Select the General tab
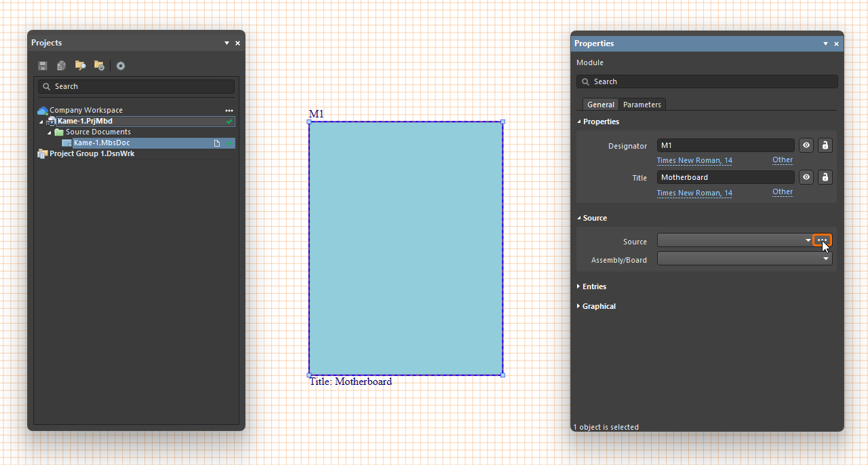The width and height of the screenshot is (868, 465). 600,105
